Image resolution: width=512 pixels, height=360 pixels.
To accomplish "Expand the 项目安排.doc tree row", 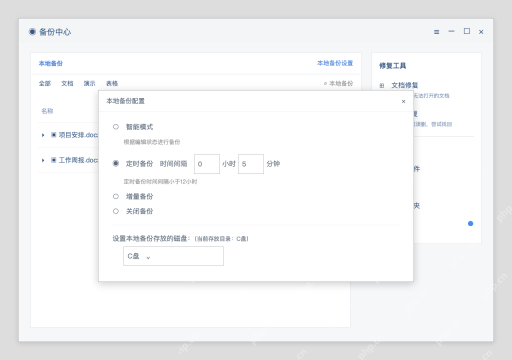I will [x=43, y=135].
